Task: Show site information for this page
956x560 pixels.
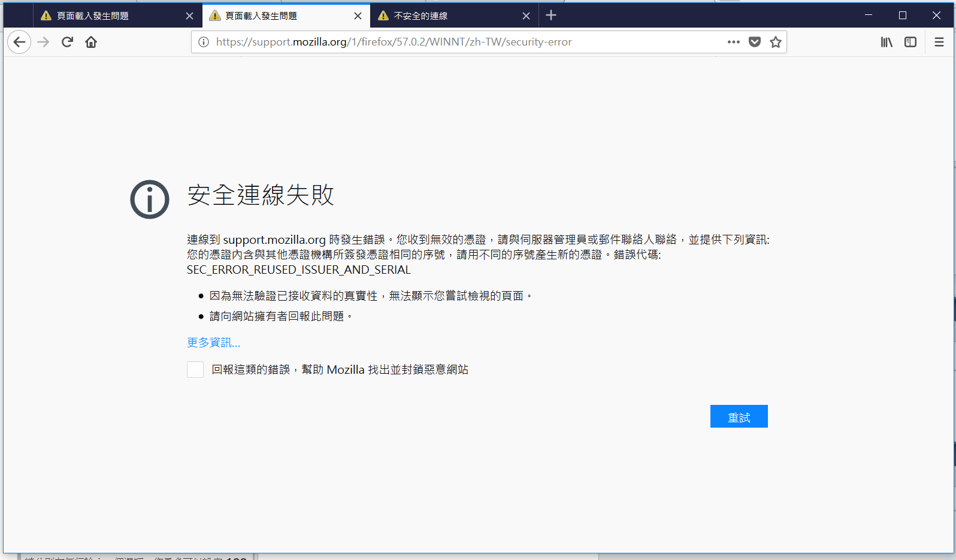Action: click(204, 42)
